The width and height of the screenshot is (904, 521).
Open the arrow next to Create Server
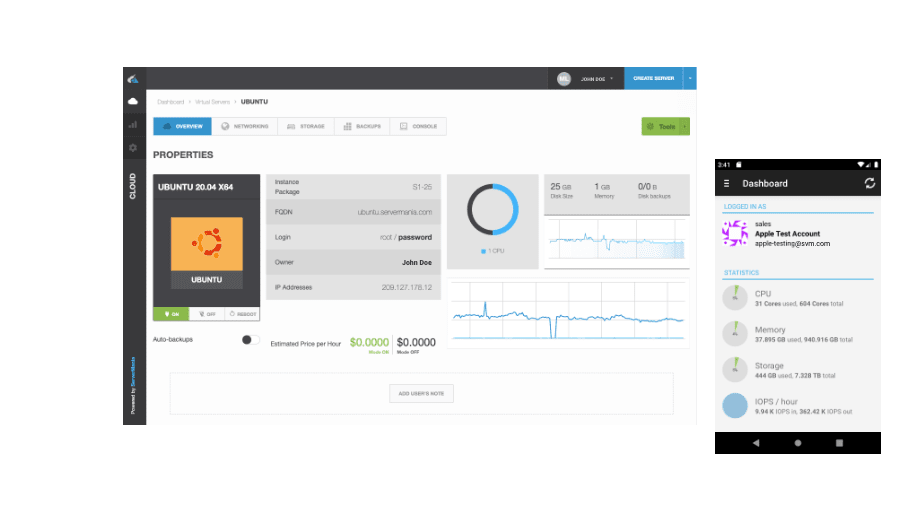pos(691,78)
